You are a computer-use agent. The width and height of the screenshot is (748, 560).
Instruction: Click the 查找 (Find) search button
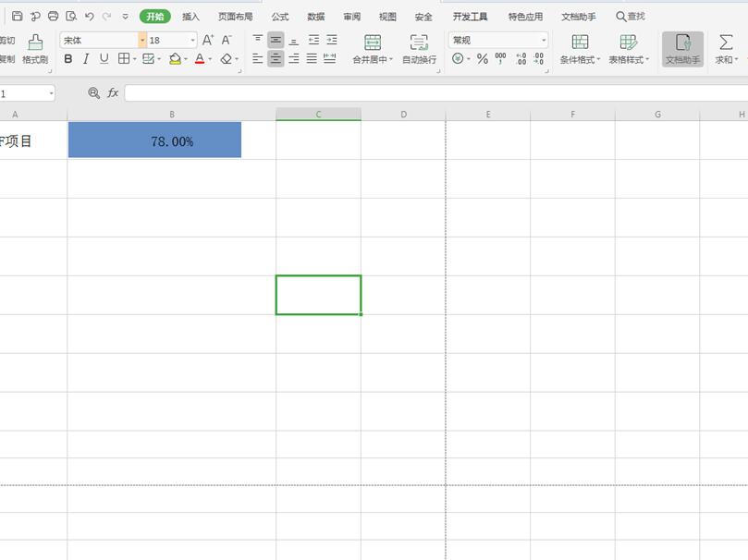[x=631, y=17]
